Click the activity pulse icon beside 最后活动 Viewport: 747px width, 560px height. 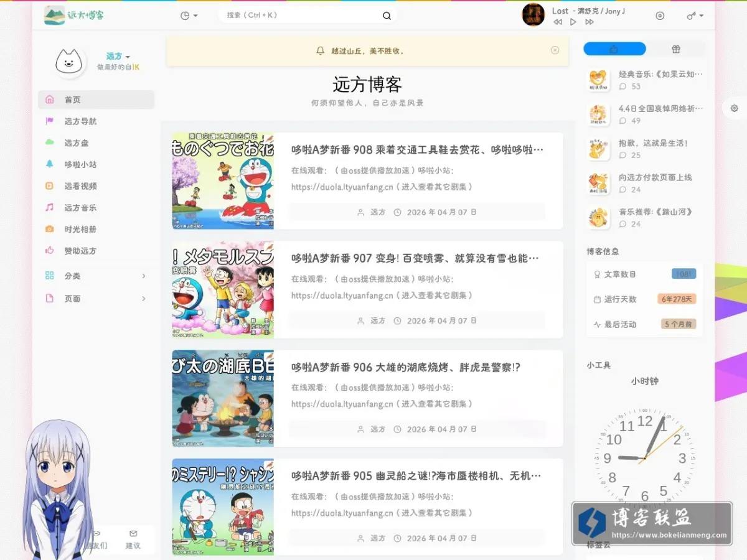pos(597,324)
